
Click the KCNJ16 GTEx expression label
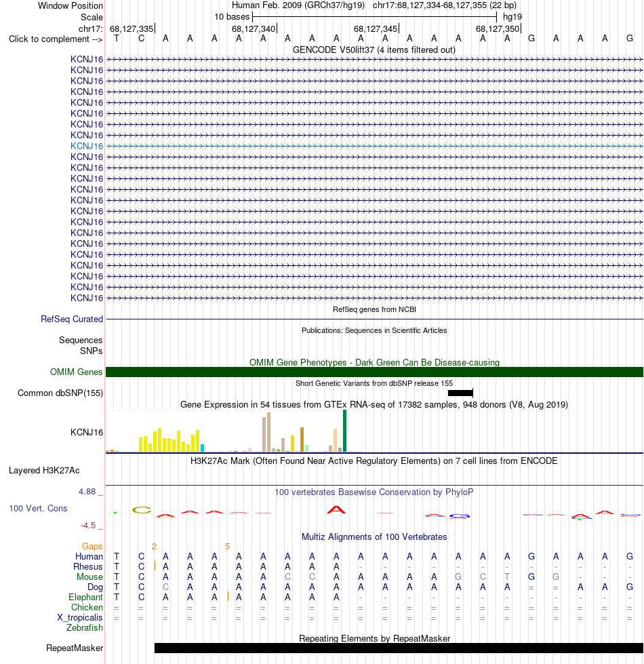[x=87, y=432]
